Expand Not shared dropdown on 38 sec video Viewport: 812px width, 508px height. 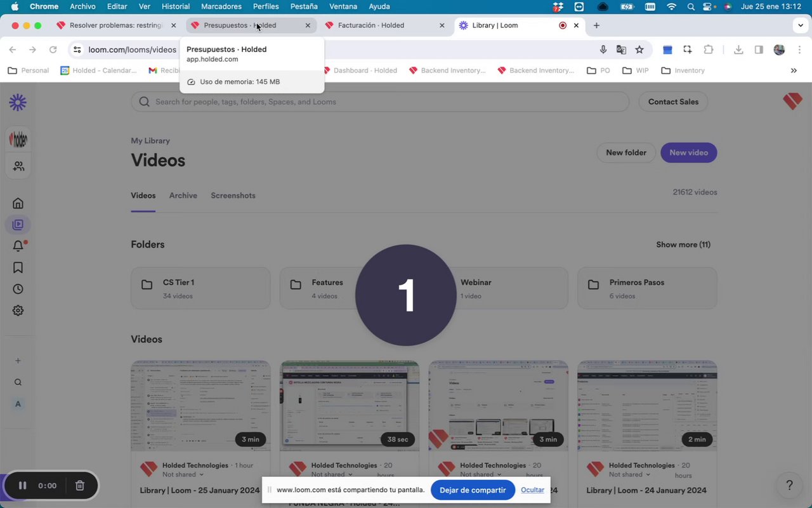[x=332, y=474]
